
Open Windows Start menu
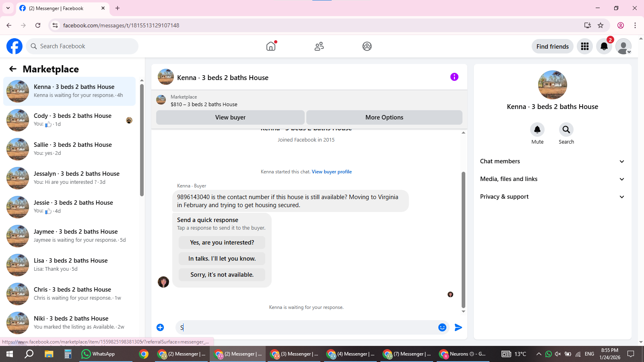10,354
